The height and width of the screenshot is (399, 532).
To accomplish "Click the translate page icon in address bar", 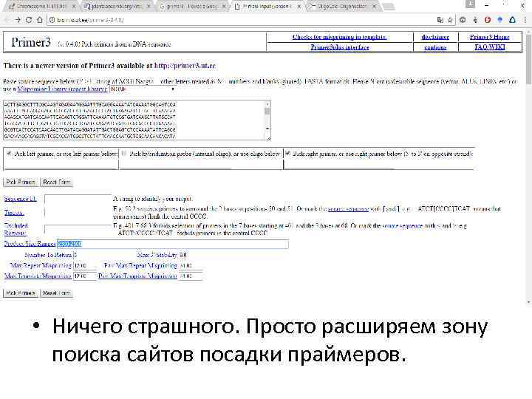I will click(x=440, y=20).
